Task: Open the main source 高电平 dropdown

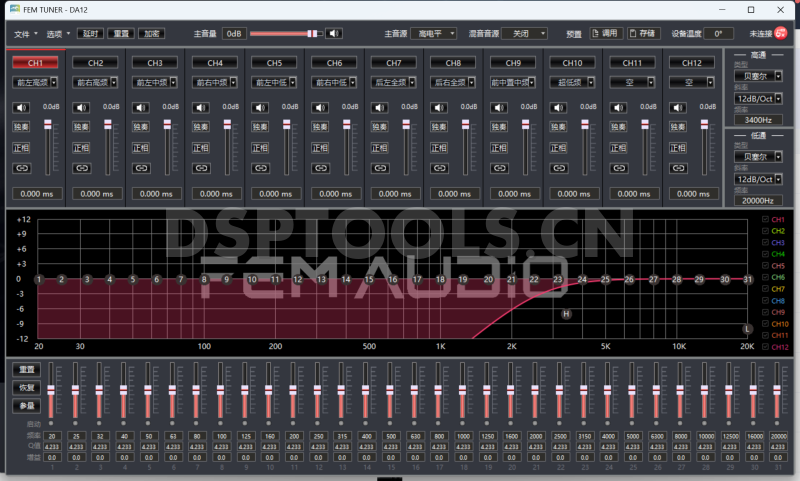Action: [438, 33]
